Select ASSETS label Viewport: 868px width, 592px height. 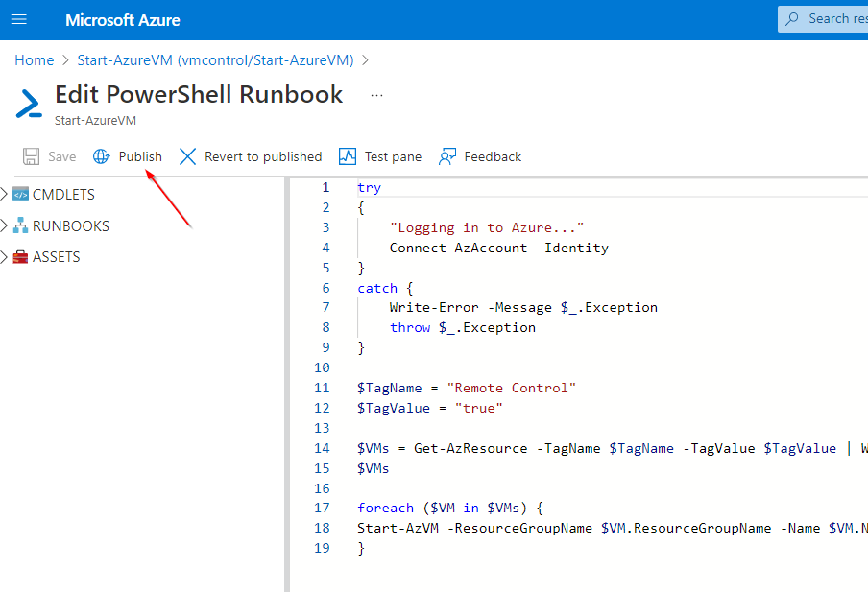tap(57, 257)
